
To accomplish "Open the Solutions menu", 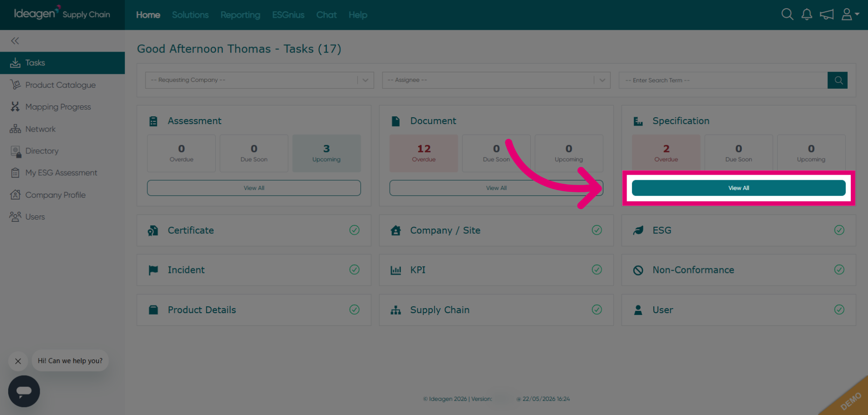I will [x=190, y=15].
